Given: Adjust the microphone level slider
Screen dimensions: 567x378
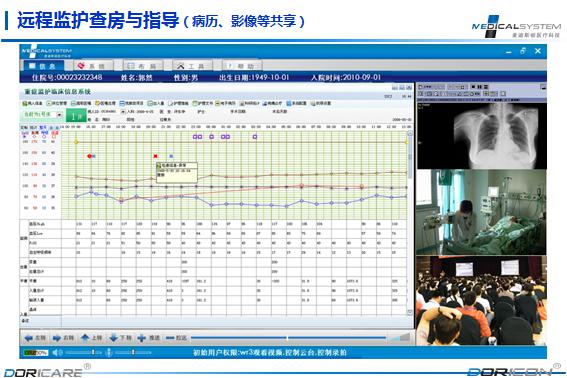Looking at the screenshot, I should click(132, 352).
